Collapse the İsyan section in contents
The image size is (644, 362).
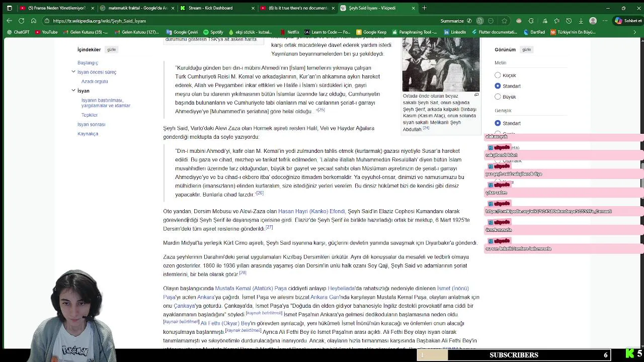(x=73, y=90)
